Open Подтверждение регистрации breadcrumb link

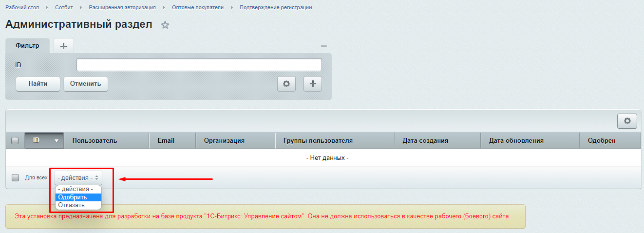(276, 8)
